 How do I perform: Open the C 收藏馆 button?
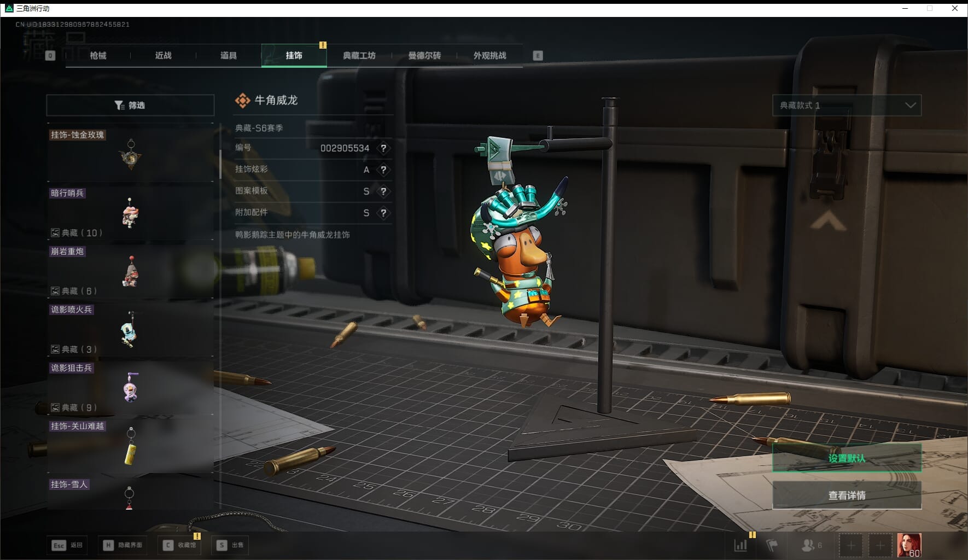click(179, 545)
